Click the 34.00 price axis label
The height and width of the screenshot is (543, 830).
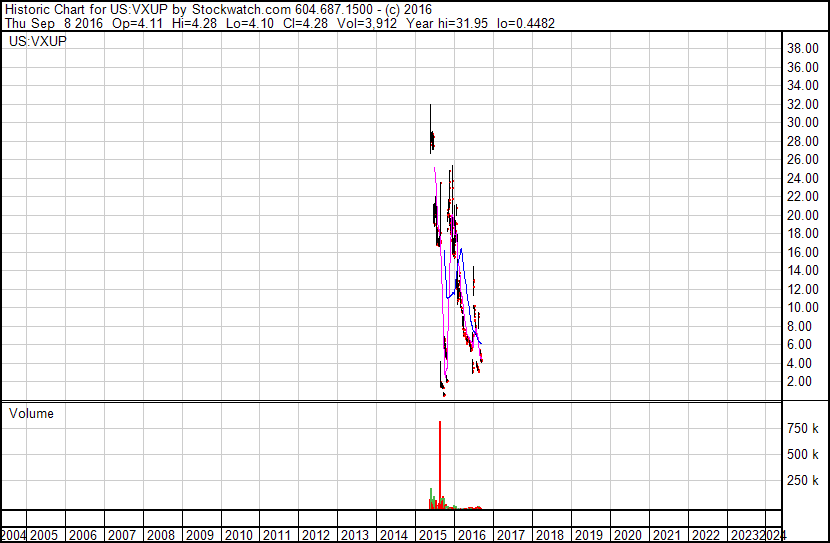[803, 86]
